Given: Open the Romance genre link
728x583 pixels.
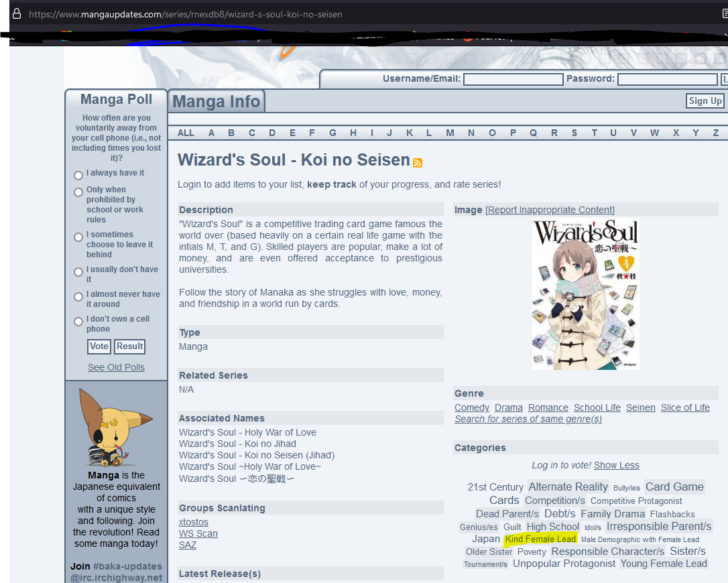Looking at the screenshot, I should tap(548, 407).
